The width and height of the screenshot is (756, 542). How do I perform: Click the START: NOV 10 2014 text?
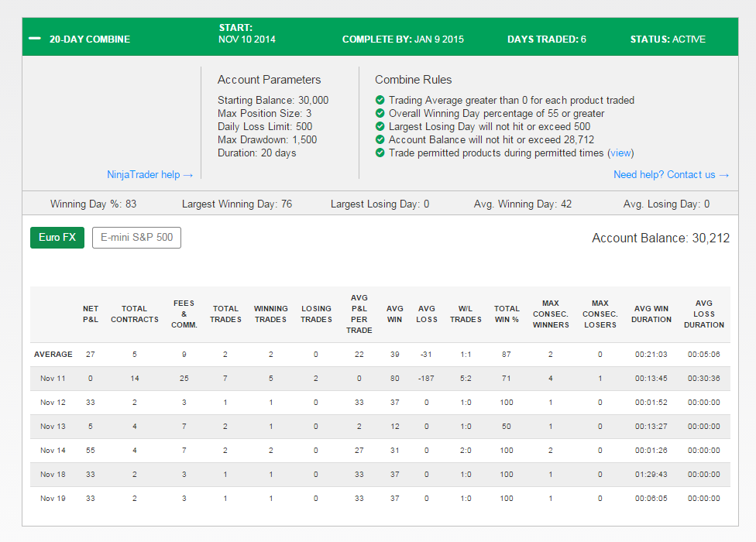click(247, 33)
